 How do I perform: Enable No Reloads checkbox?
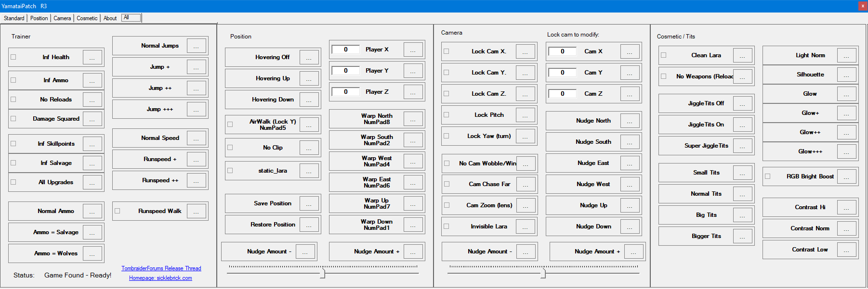13,100
